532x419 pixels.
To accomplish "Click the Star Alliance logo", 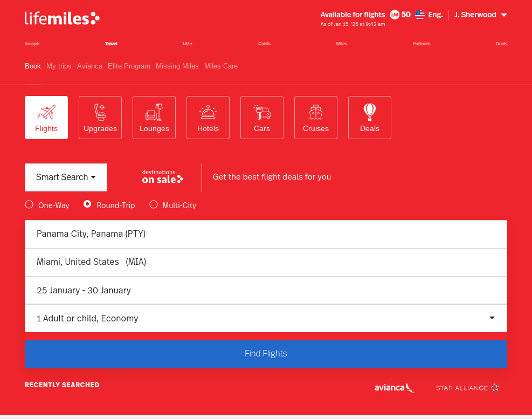I will click(x=467, y=388).
